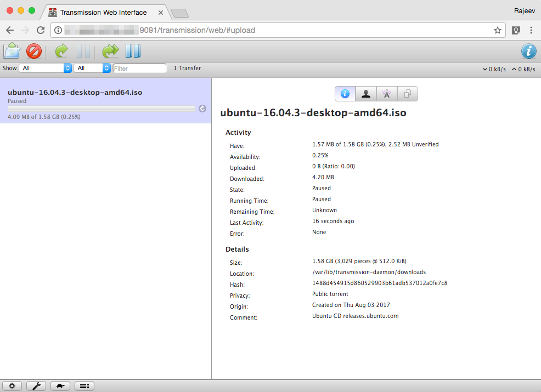The width and height of the screenshot is (541, 392).
Task: Open the browser three-dot menu
Action: pyautogui.click(x=531, y=30)
